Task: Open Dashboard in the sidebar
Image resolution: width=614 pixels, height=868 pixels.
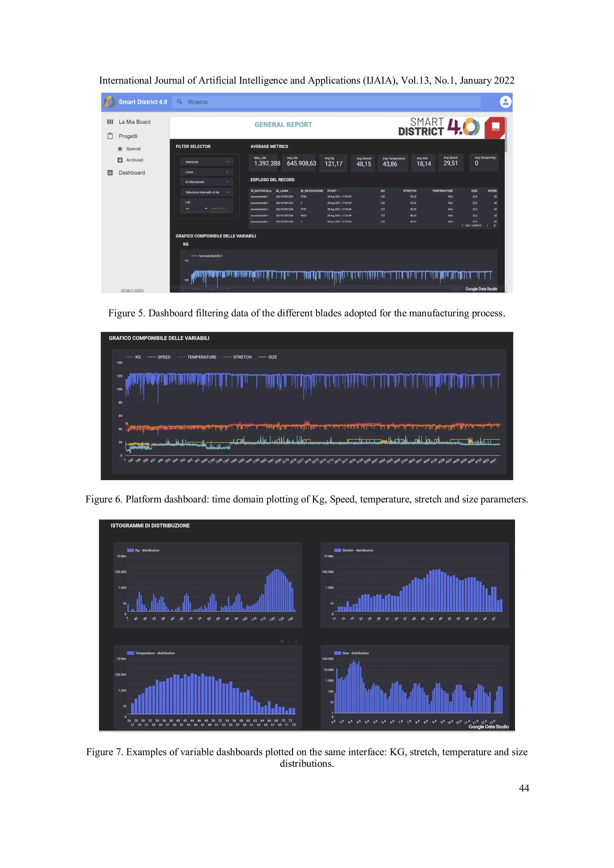Action: [x=132, y=173]
